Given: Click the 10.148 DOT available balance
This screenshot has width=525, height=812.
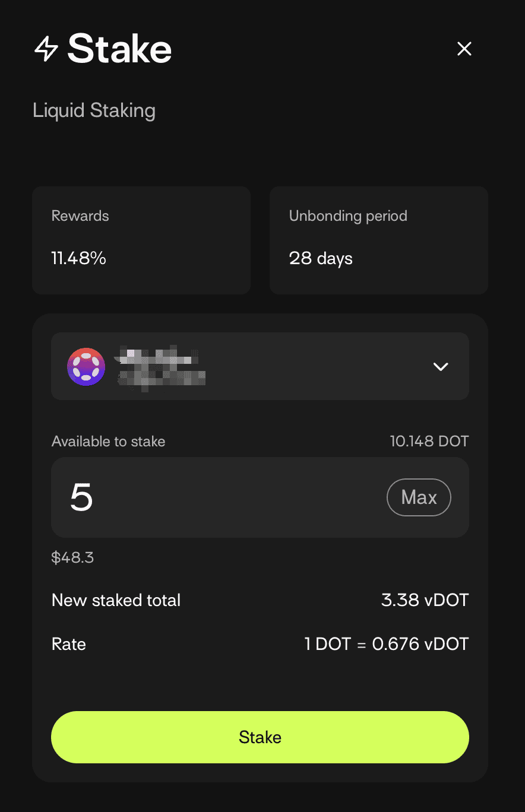Looking at the screenshot, I should point(429,442).
